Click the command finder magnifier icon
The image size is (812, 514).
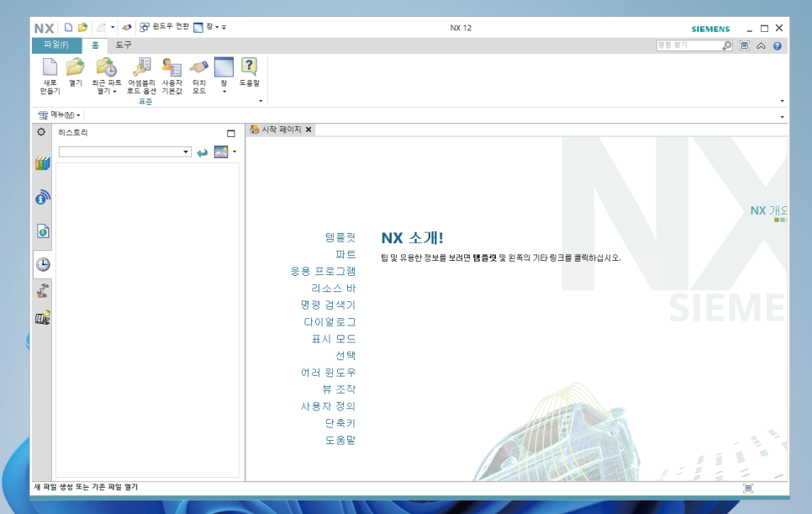click(x=727, y=45)
